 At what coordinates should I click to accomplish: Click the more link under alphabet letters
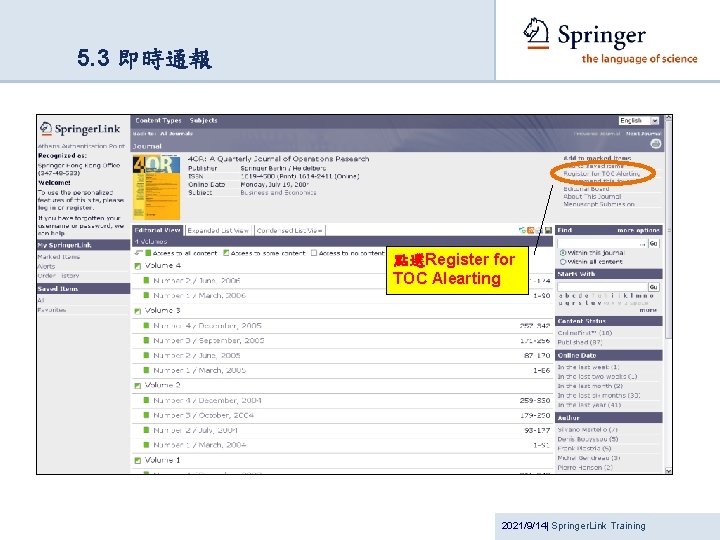pos(648,310)
